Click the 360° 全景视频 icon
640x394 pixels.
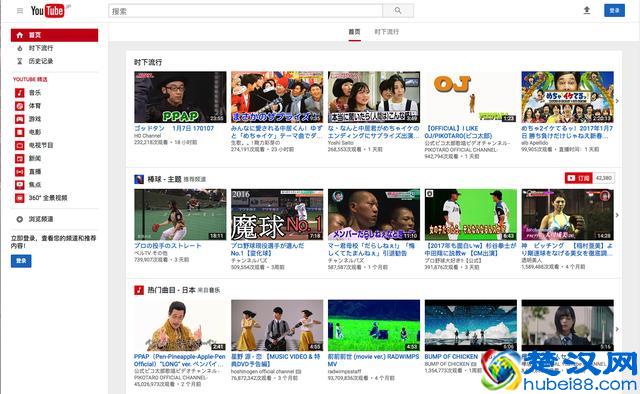(x=20, y=198)
